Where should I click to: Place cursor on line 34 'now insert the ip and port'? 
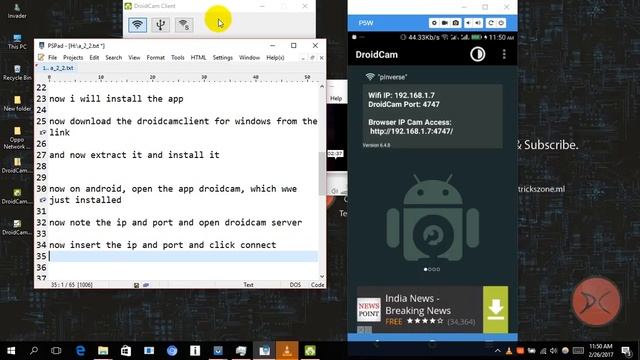(163, 245)
